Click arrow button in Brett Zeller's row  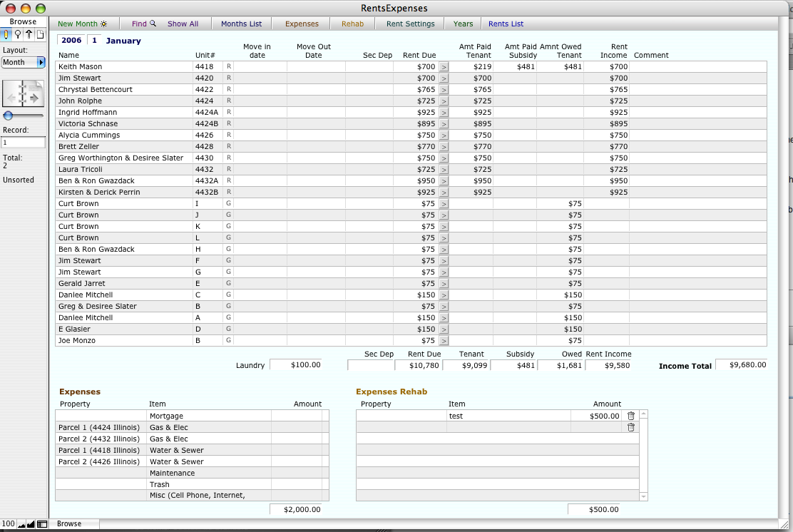click(x=444, y=147)
